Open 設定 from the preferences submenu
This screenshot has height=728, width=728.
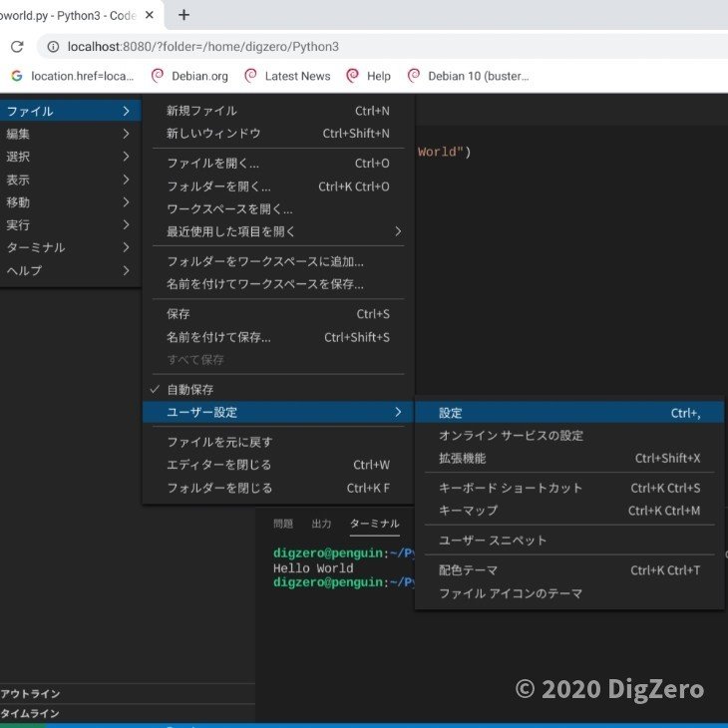point(569,413)
